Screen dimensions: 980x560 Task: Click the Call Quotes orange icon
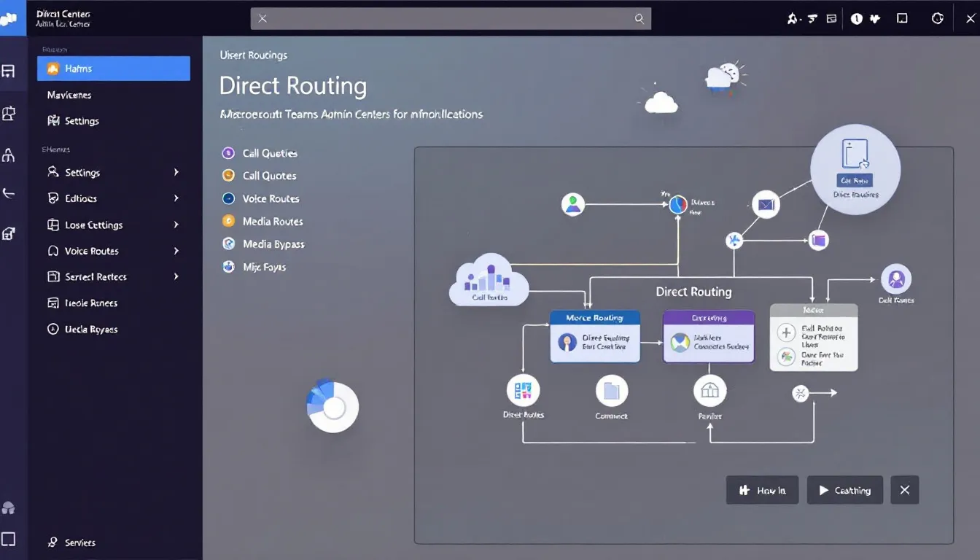pos(228,176)
